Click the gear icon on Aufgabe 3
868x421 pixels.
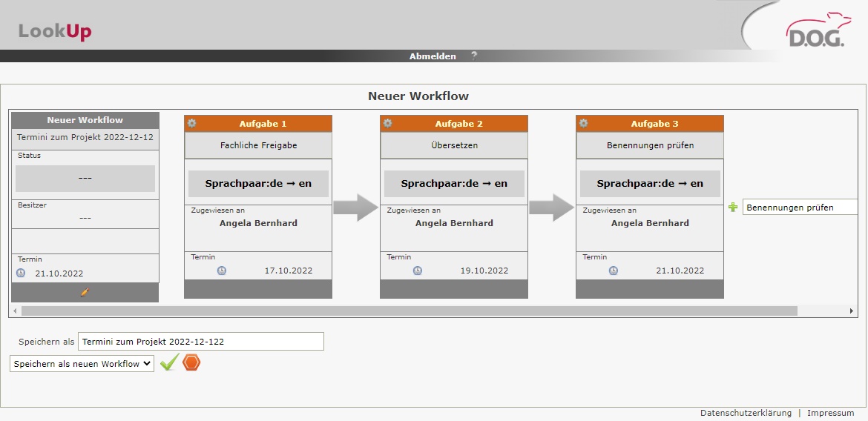pyautogui.click(x=584, y=123)
